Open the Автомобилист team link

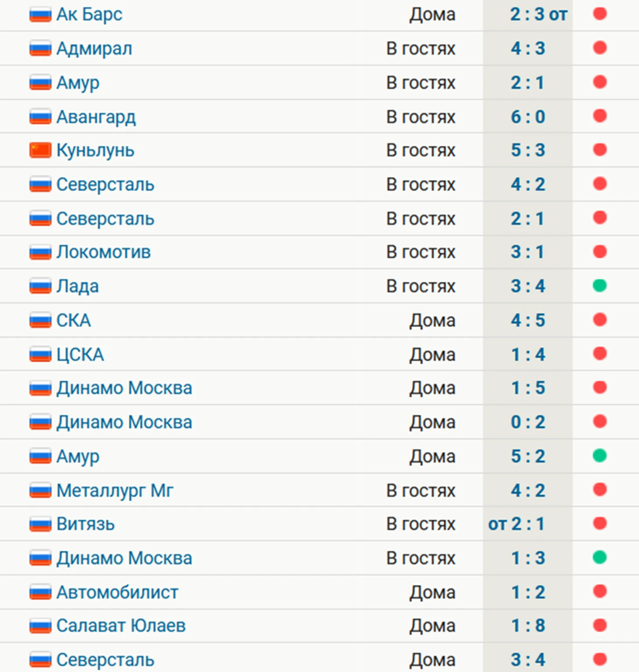click(117, 592)
